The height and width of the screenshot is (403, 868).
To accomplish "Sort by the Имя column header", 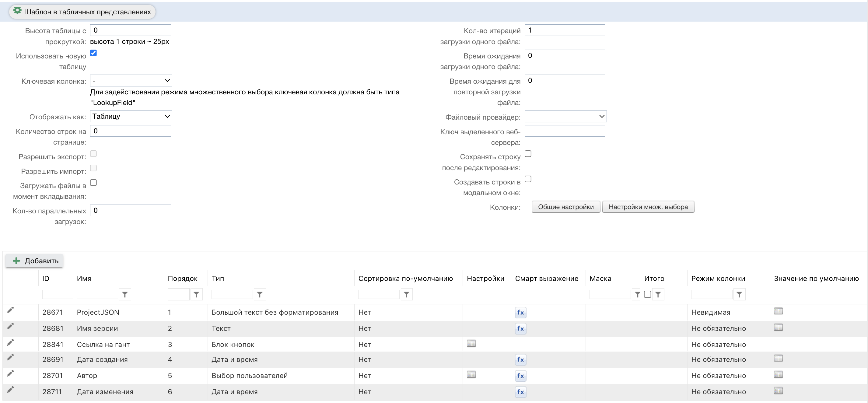I will tap(84, 279).
